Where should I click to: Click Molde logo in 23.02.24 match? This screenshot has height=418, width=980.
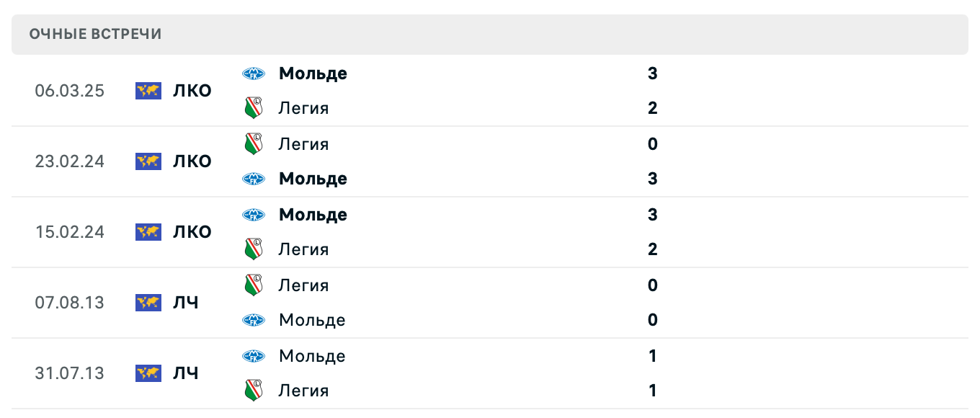253,179
